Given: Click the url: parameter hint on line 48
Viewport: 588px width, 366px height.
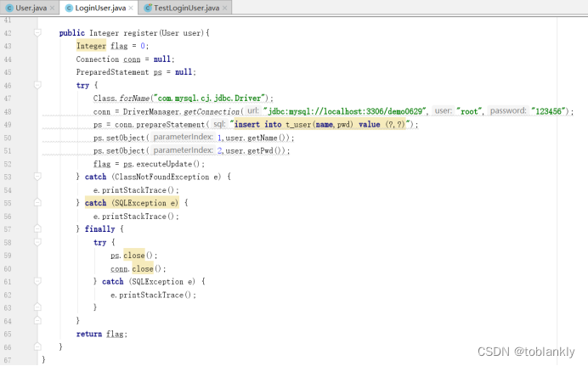Looking at the screenshot, I should coord(252,111).
